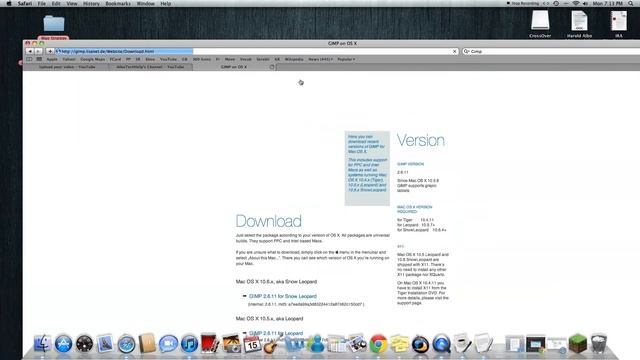This screenshot has height=360, width=640.
Task: Open the History menu
Action: [x=91, y=3]
